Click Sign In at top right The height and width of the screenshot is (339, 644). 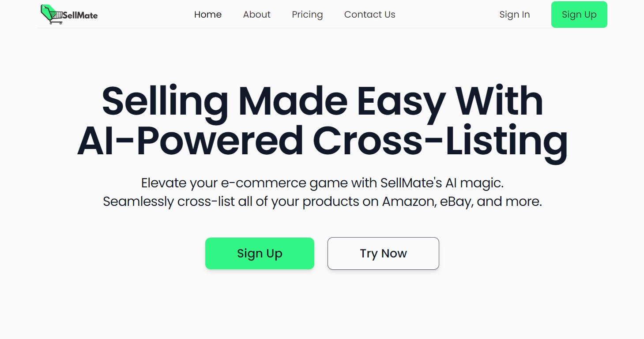(514, 15)
